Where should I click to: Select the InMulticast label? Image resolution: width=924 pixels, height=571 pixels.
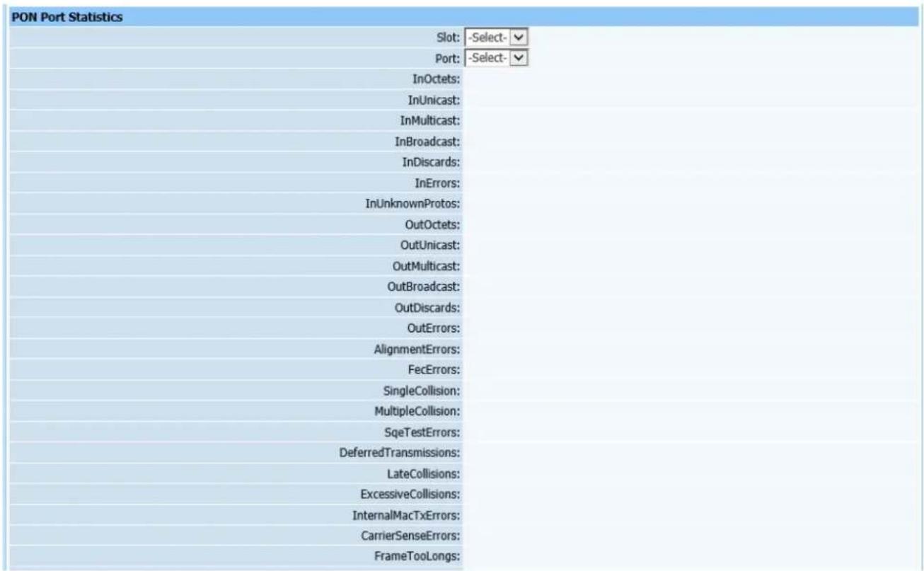(x=431, y=121)
